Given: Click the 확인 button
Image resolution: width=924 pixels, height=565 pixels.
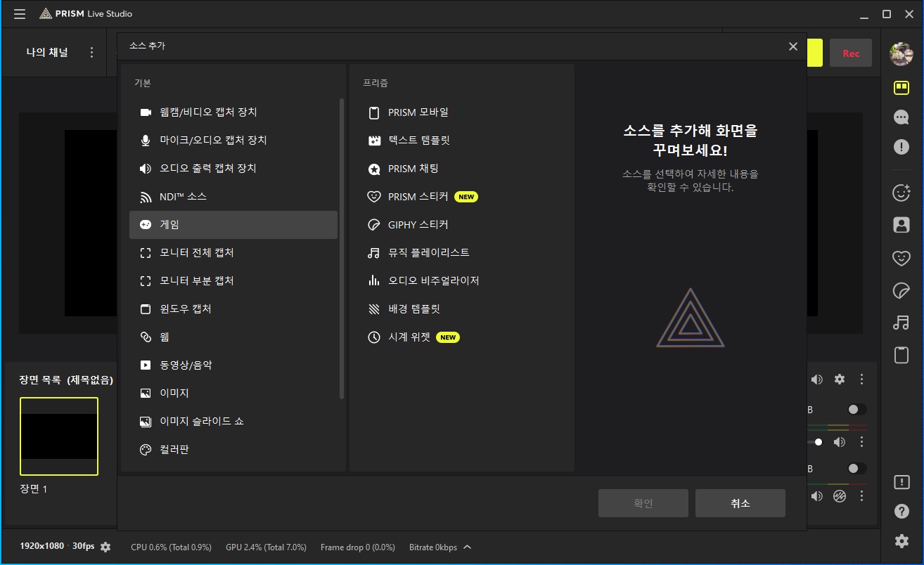Looking at the screenshot, I should [643, 503].
